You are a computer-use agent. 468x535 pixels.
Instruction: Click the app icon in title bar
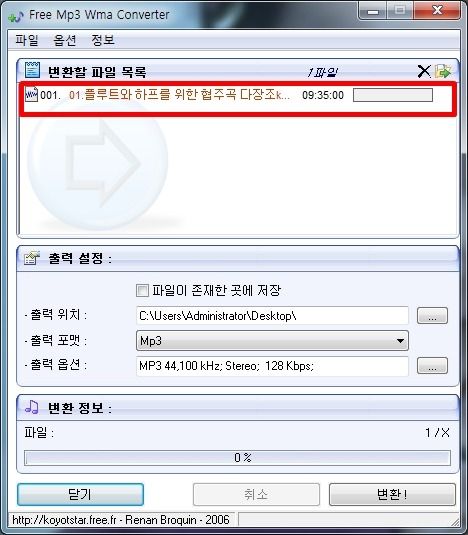coord(16,16)
